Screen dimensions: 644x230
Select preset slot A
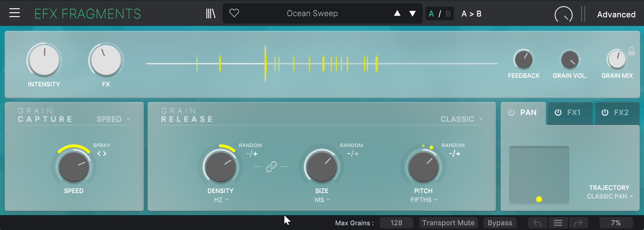click(431, 14)
